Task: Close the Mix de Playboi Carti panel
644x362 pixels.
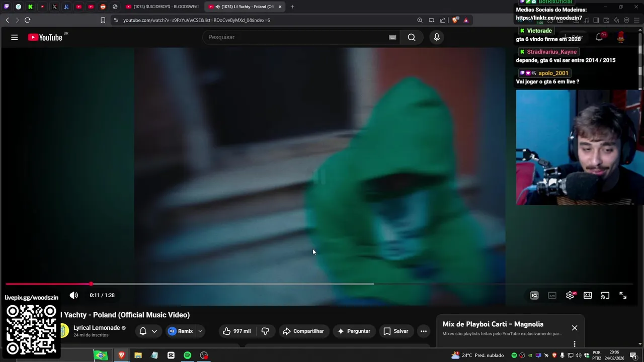Action: coord(575,328)
